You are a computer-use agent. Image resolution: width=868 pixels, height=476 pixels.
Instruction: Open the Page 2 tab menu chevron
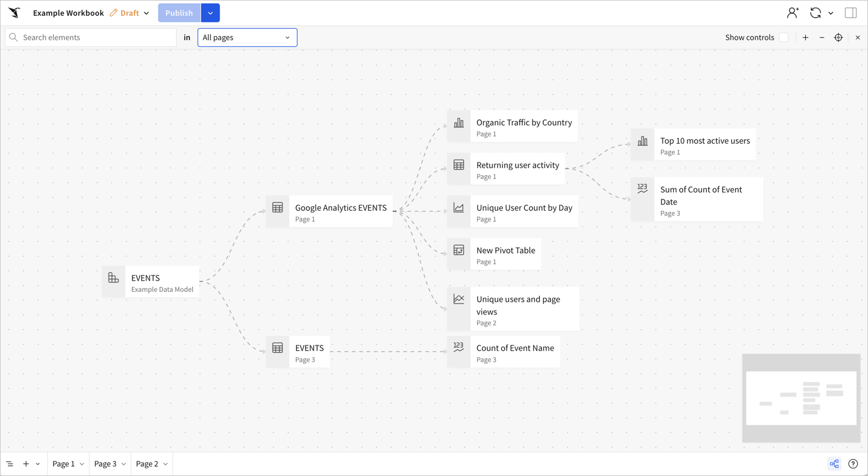pyautogui.click(x=165, y=464)
